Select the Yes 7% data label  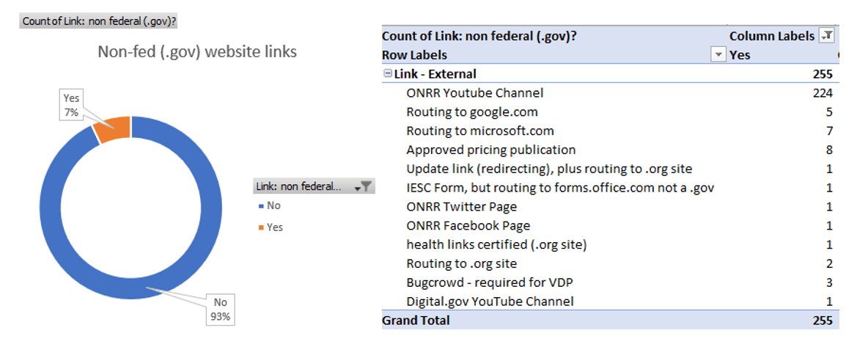click(71, 105)
